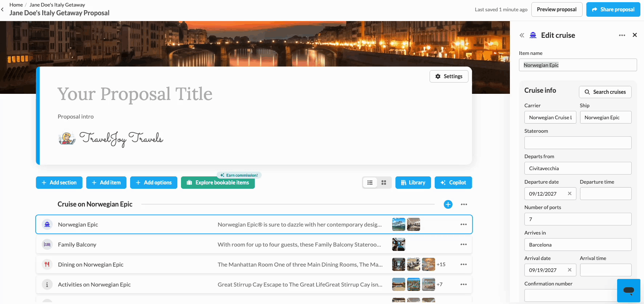The height and width of the screenshot is (304, 644).
Task: Edit Your Proposal Title heading
Action: click(135, 94)
